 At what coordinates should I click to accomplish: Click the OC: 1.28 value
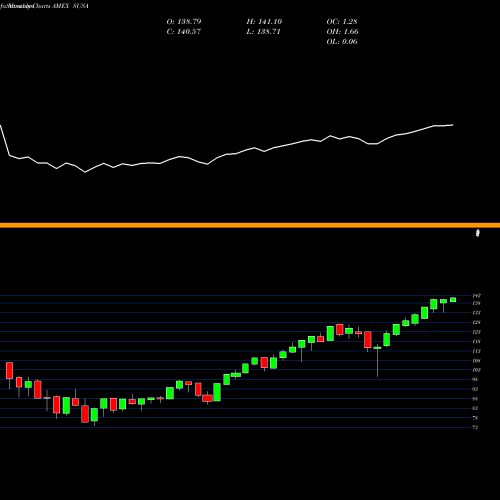[x=342, y=22]
